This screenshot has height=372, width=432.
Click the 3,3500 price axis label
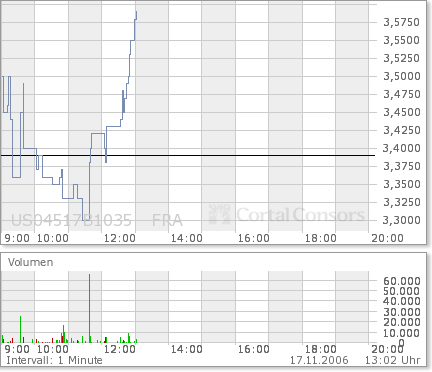(401, 184)
